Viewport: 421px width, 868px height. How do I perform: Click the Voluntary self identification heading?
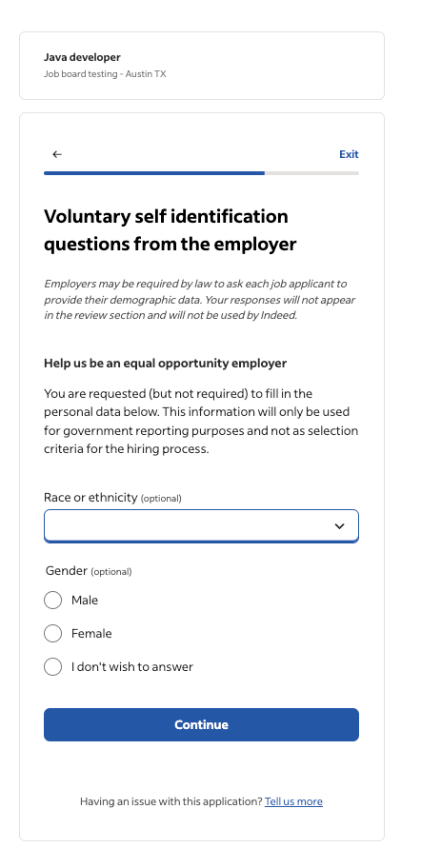(170, 229)
